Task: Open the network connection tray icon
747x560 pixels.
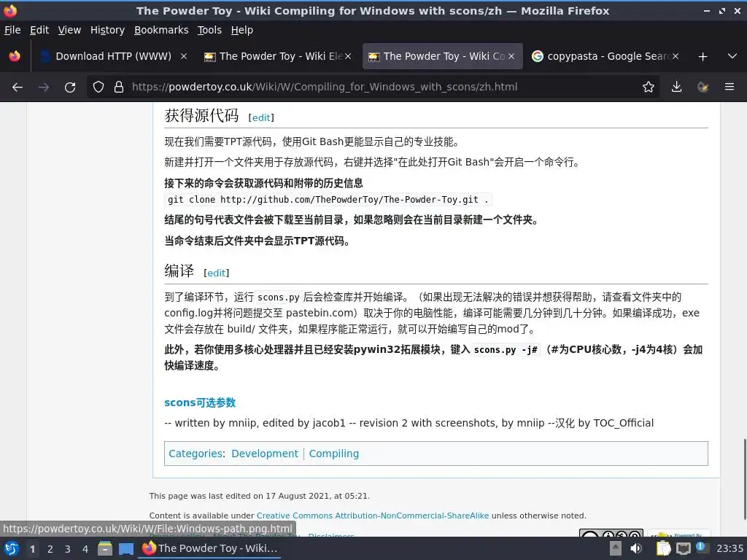Action: click(684, 548)
